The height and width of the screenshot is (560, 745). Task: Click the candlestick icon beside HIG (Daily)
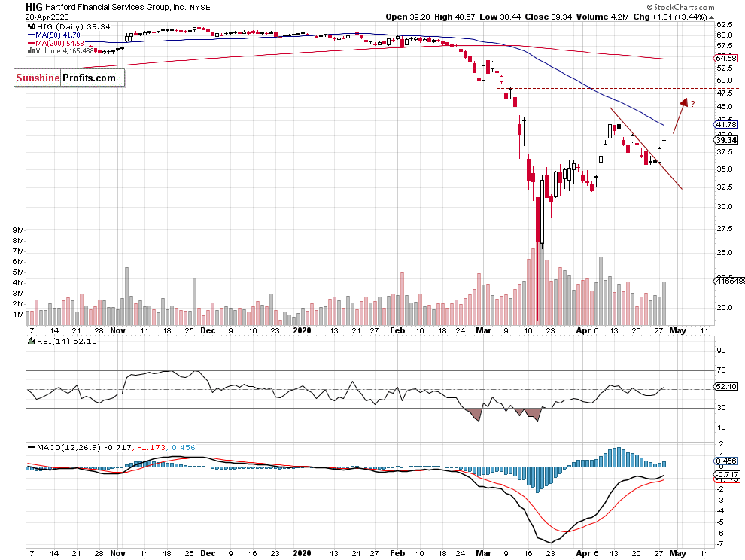pyautogui.click(x=32, y=26)
